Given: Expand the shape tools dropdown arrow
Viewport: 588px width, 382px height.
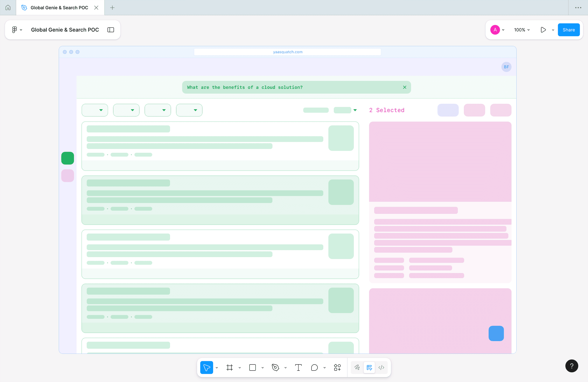Looking at the screenshot, I should tap(263, 368).
